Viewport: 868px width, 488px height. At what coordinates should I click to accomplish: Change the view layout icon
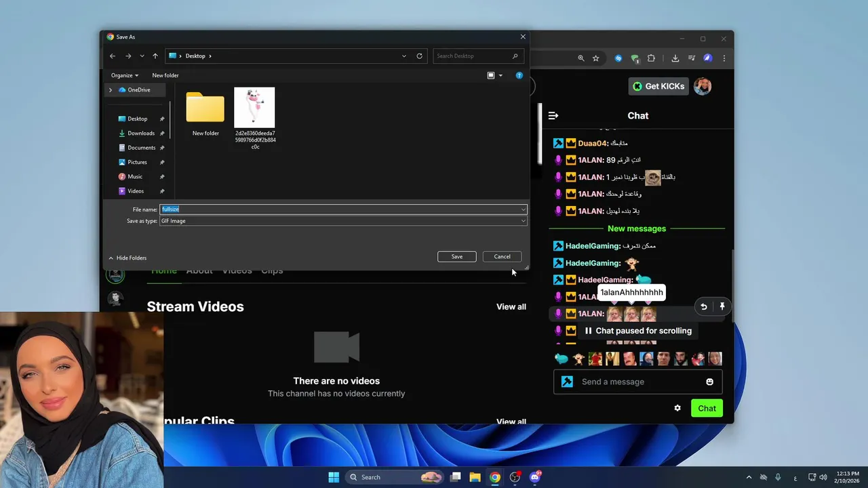tap(491, 75)
